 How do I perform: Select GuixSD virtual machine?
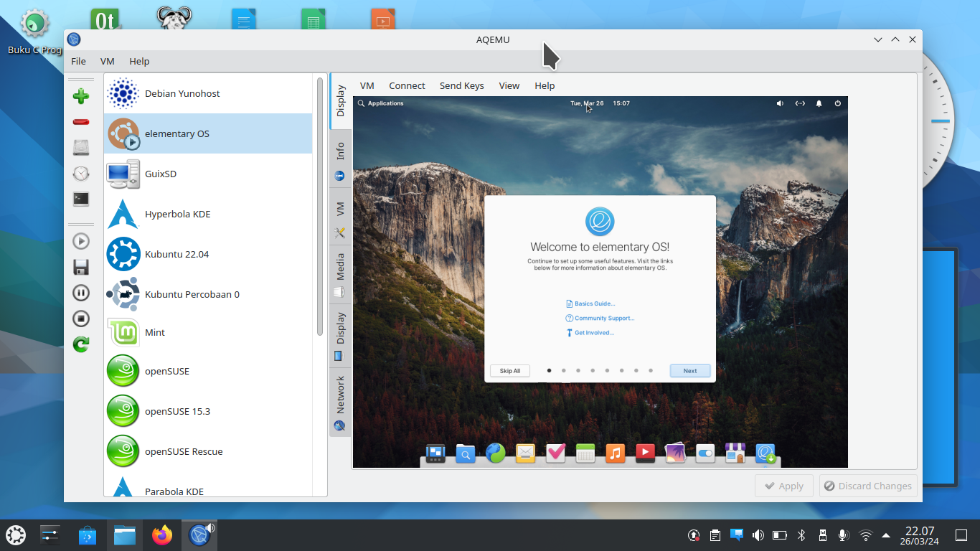[x=208, y=174]
